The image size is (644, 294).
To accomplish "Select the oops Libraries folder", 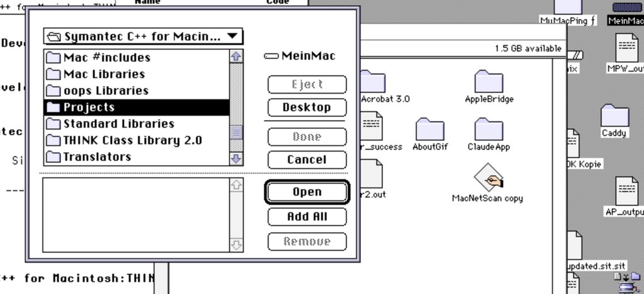I will click(136, 90).
